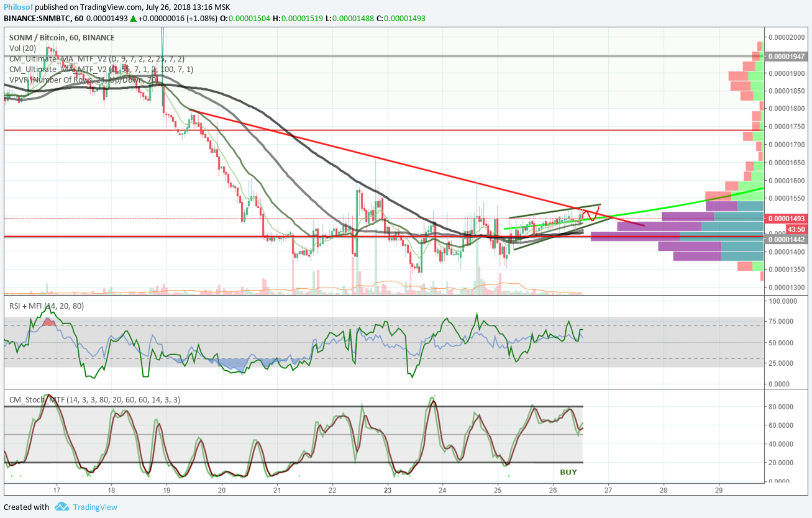The image size is (812, 518).
Task: Click the CM_Stoch_MTF indicator label
Action: (x=94, y=400)
